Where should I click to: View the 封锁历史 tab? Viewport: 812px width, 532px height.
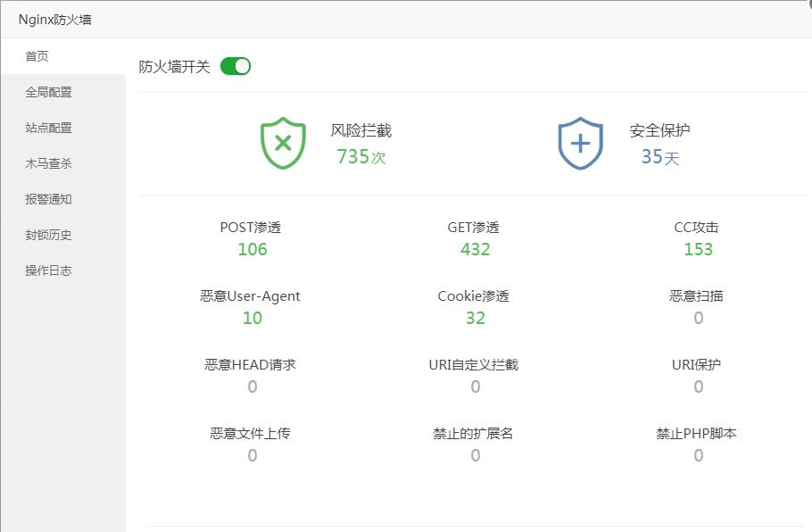[63, 235]
